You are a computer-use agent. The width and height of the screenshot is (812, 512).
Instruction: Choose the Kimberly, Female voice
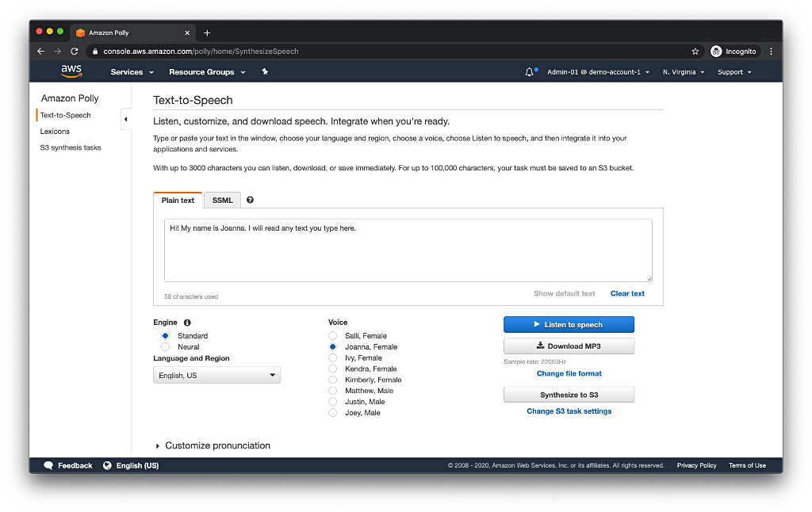(332, 380)
